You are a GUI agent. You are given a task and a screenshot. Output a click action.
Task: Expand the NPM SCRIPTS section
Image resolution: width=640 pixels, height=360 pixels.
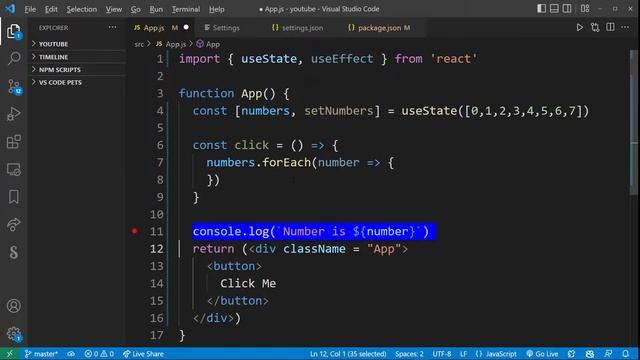click(x=76, y=69)
